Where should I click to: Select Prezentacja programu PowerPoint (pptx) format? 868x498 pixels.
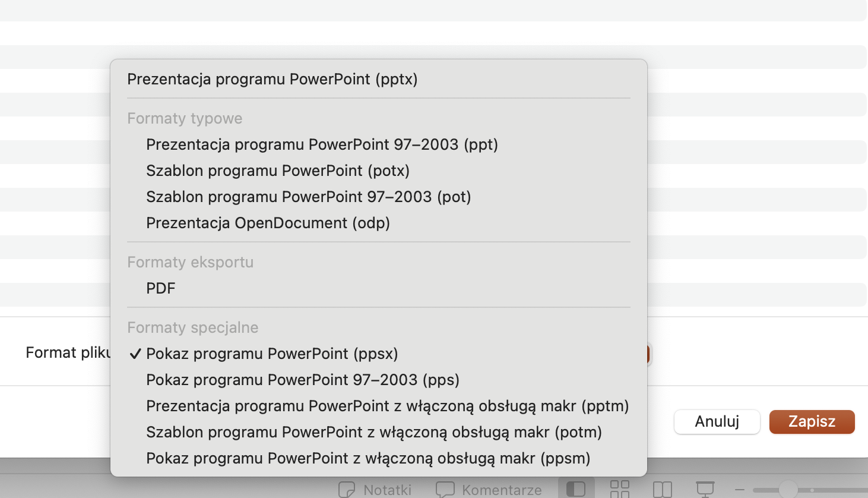[273, 79]
